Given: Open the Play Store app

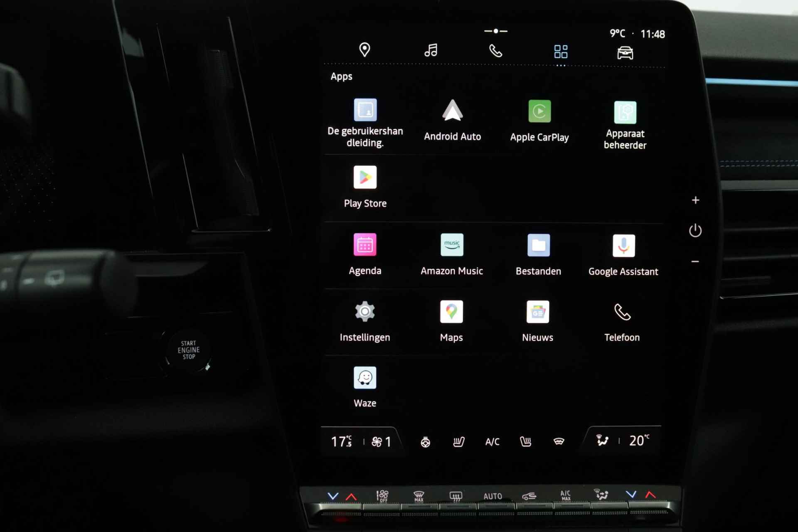Looking at the screenshot, I should (x=365, y=187).
